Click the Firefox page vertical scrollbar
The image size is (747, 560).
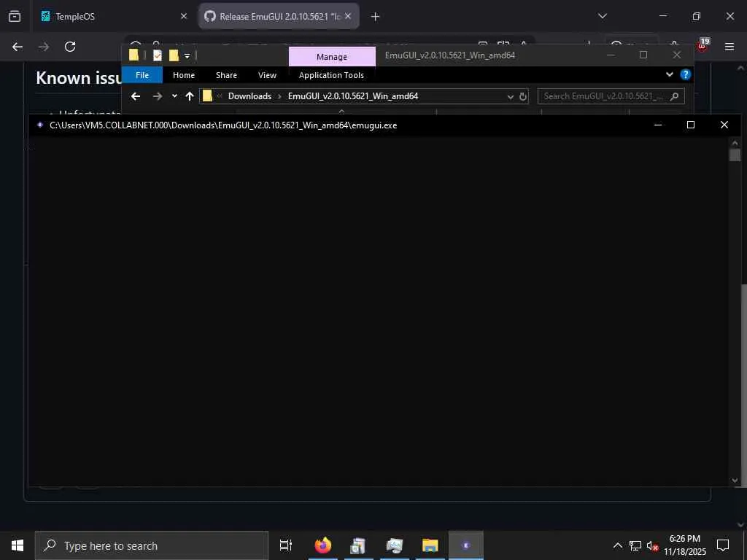(743, 386)
